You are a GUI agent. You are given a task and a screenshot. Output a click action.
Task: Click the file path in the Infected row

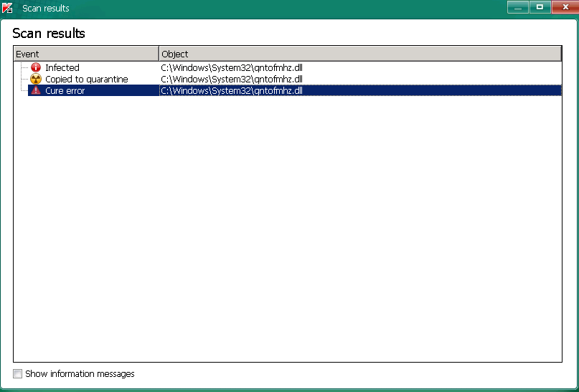pyautogui.click(x=232, y=67)
